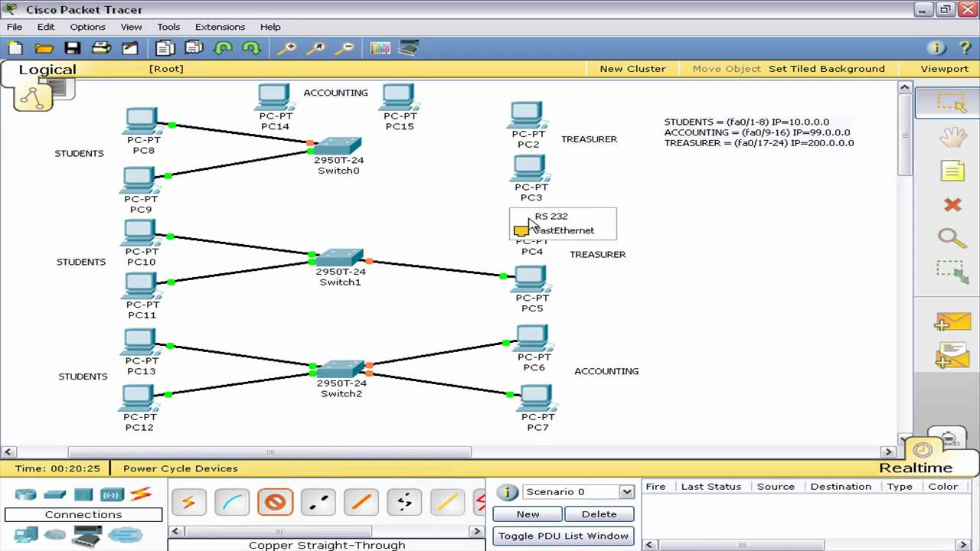Switch to the Logical workspace tab

(47, 70)
